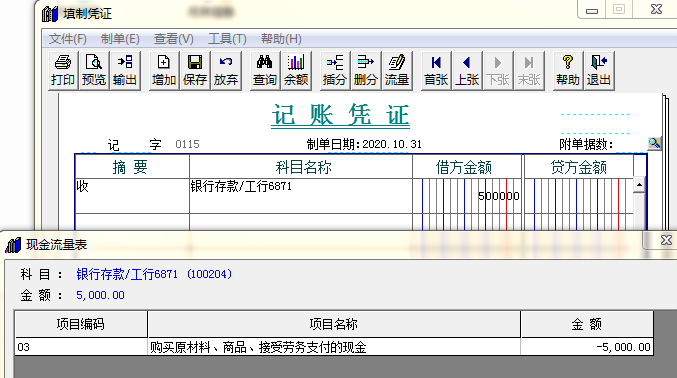Open the 制单(E) menu
This screenshot has width=677, height=378.
pos(120,39)
